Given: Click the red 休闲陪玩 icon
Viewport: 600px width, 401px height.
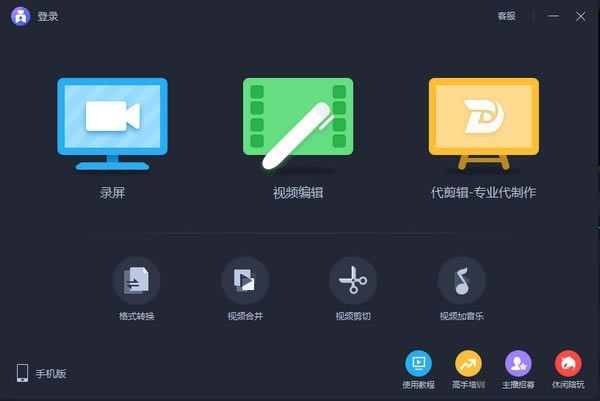Looking at the screenshot, I should pyautogui.click(x=568, y=362).
